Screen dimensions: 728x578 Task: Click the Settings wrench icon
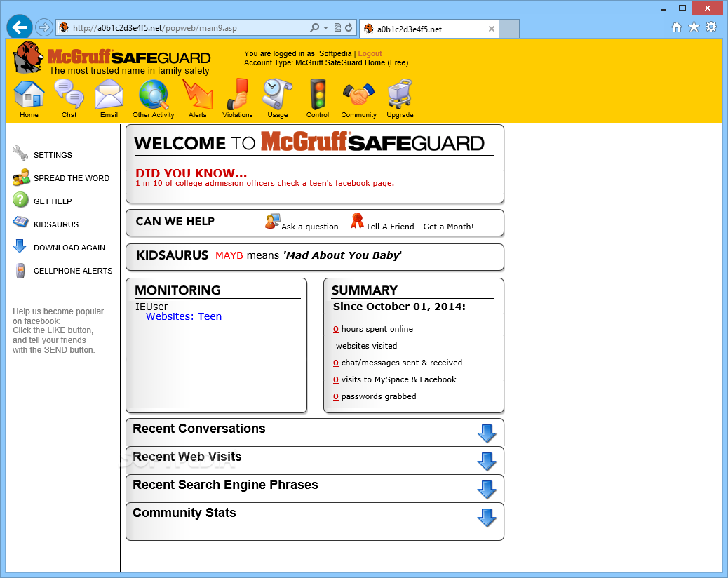pos(20,153)
